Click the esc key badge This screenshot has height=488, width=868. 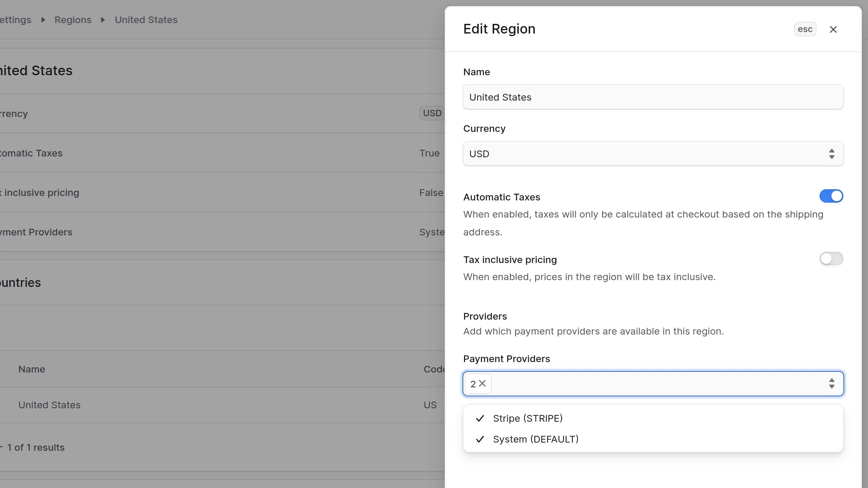coord(805,29)
